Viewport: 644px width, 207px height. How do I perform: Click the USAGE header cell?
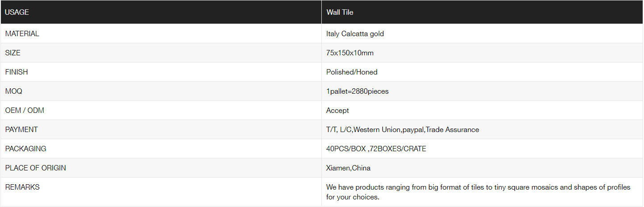coord(17,12)
